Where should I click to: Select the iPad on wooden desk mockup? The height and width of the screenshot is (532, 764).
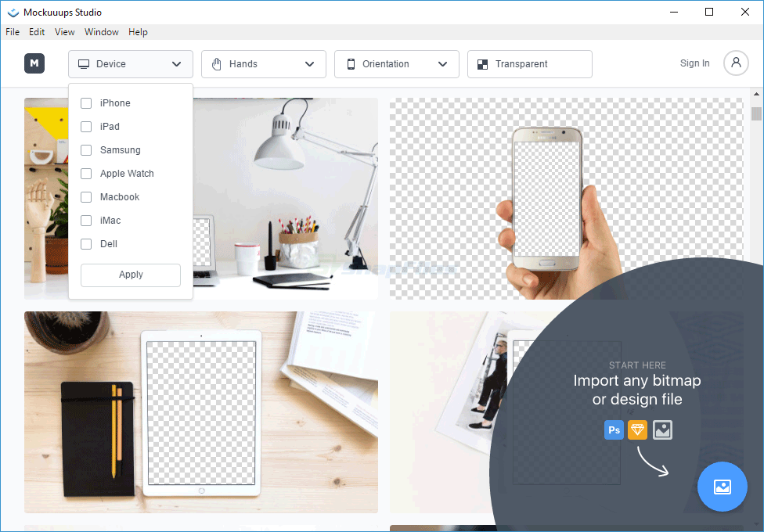200,412
